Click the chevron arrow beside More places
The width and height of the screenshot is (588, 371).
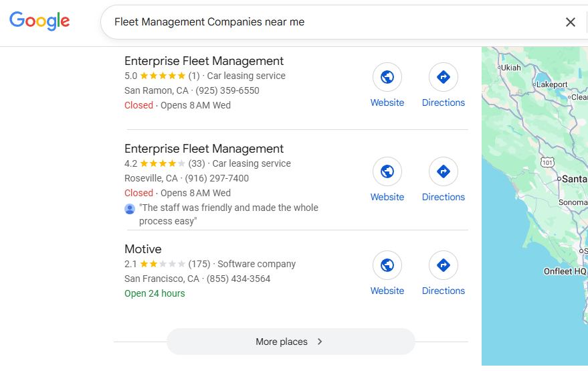click(320, 342)
